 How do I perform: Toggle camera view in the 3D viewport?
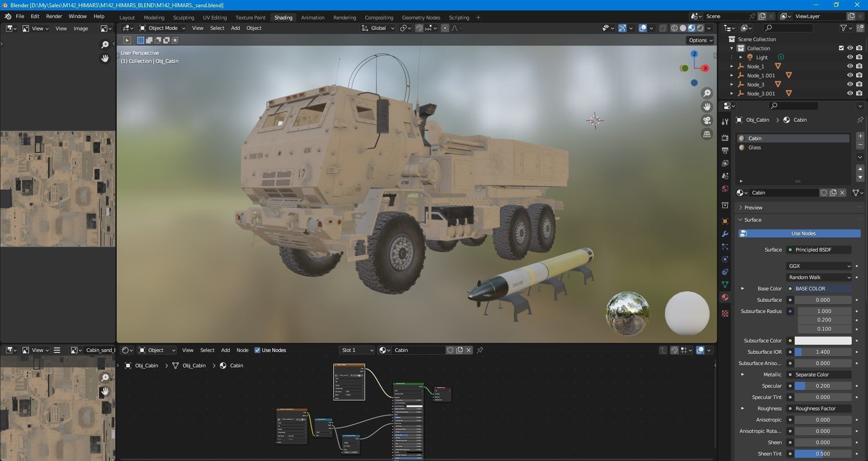click(707, 120)
